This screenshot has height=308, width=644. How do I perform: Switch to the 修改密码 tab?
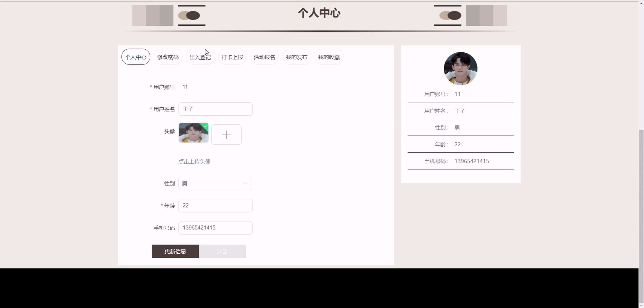[168, 57]
